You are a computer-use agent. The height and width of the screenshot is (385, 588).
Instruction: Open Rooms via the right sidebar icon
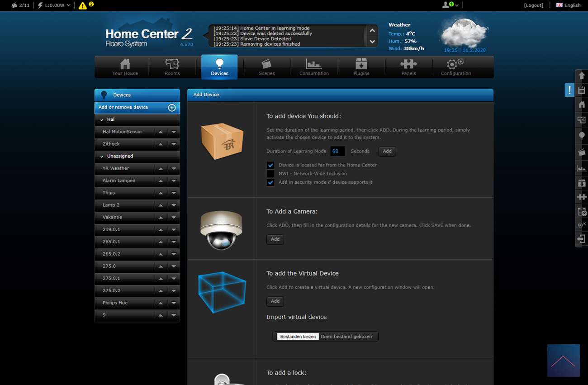tap(582, 120)
